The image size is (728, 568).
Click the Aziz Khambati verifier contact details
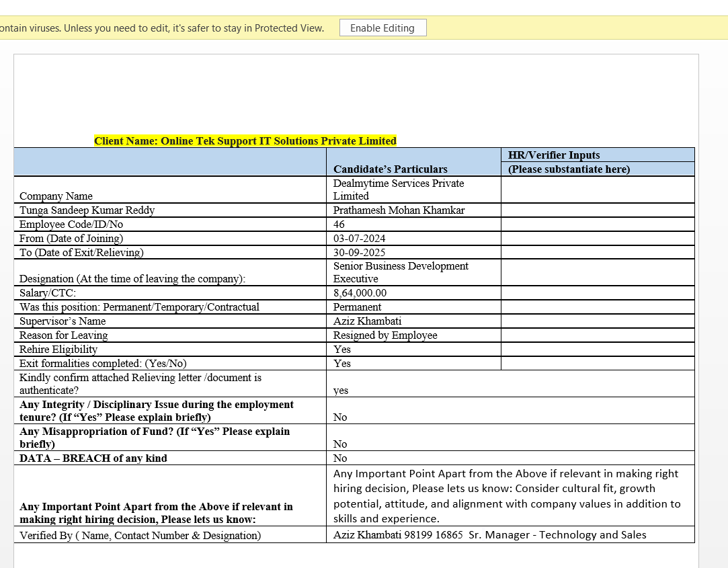click(489, 535)
